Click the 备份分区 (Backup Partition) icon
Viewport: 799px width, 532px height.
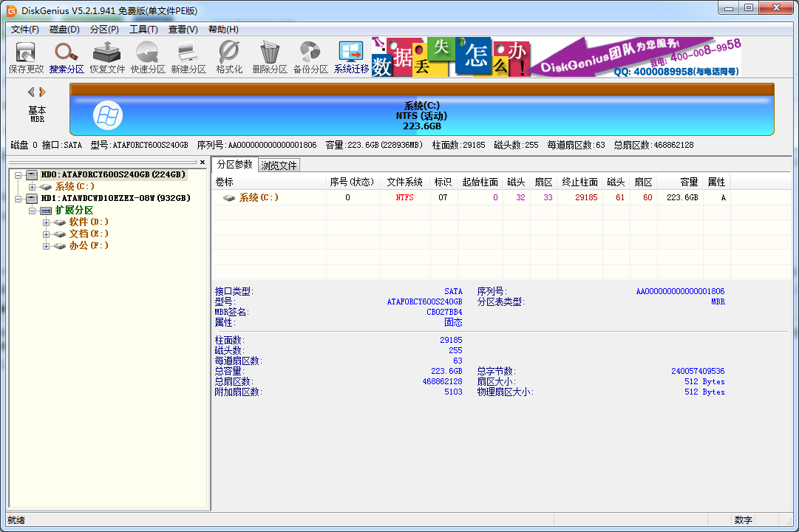310,57
